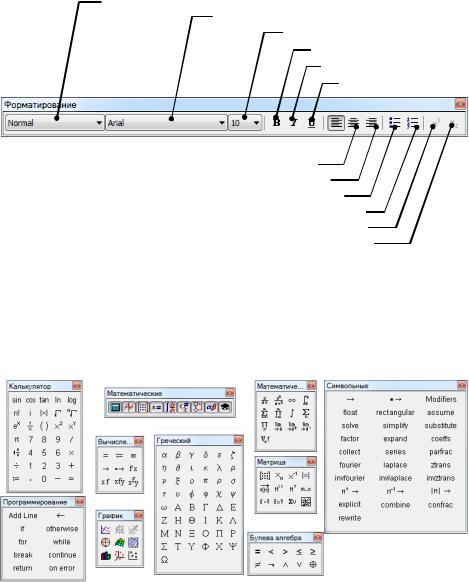469x582 pixels.
Task: Apply bulleted list formatting
Action: (394, 122)
